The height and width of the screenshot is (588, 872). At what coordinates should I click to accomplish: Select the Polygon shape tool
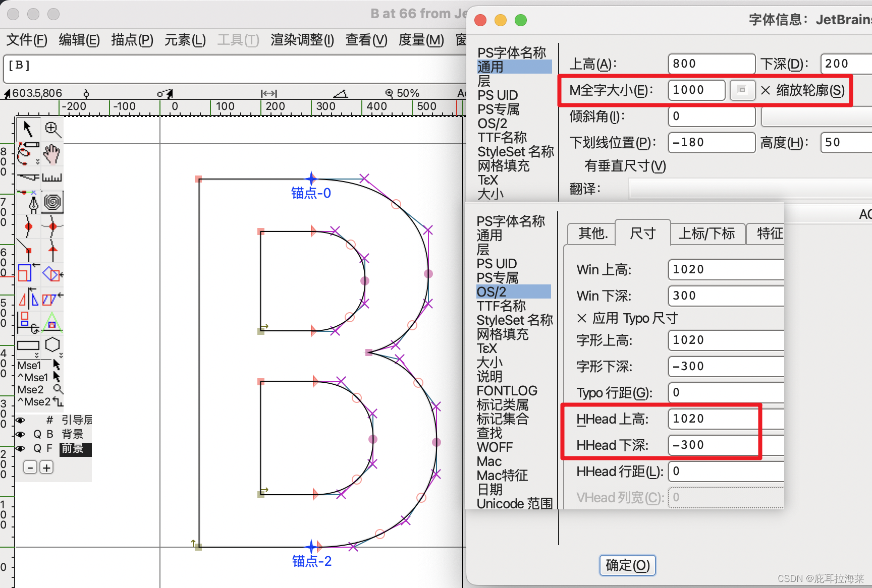pyautogui.click(x=52, y=346)
